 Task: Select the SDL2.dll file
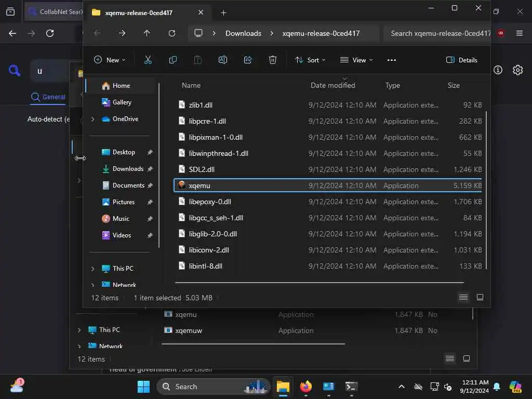click(x=328, y=169)
